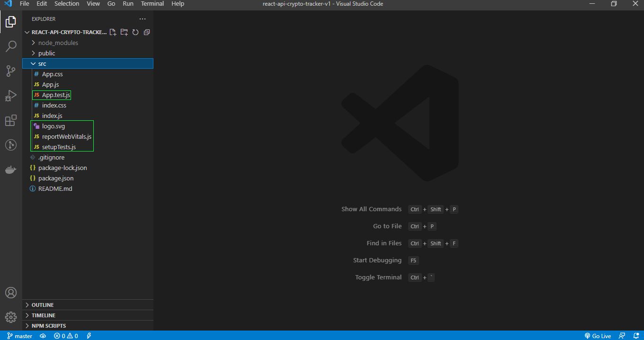This screenshot has height=340, width=644.
Task: Open the Go menu
Action: pos(111,4)
